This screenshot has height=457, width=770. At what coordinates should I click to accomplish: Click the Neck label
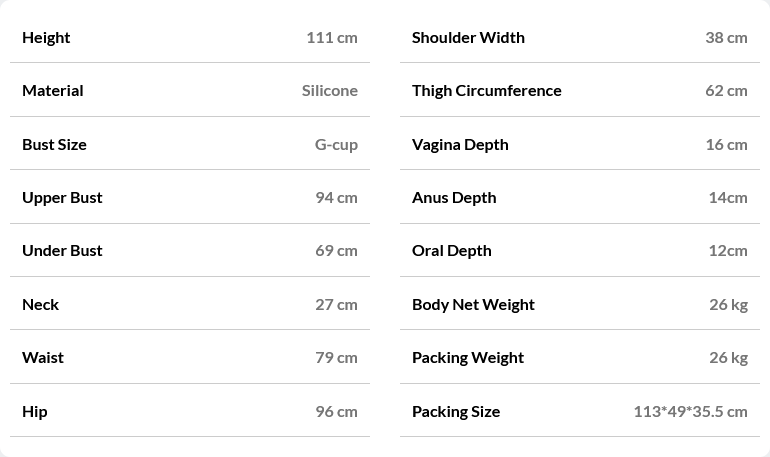(x=40, y=304)
